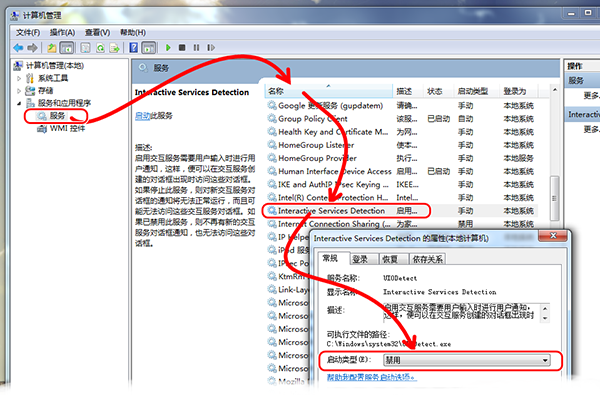Open the 操作(A) menu

point(62,33)
